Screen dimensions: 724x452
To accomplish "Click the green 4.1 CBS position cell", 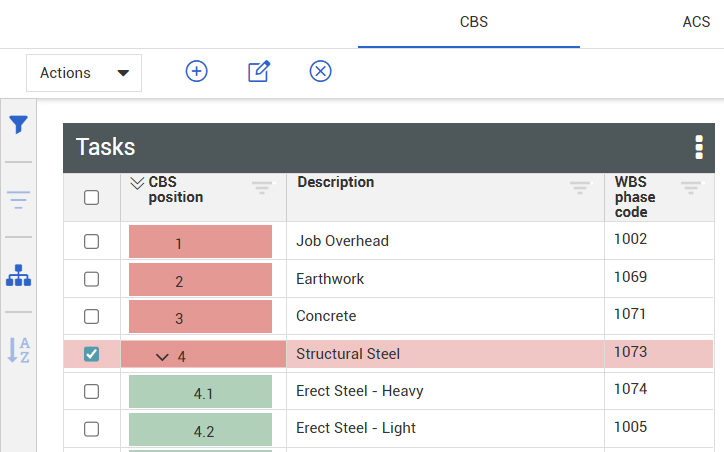I will [x=201, y=393].
